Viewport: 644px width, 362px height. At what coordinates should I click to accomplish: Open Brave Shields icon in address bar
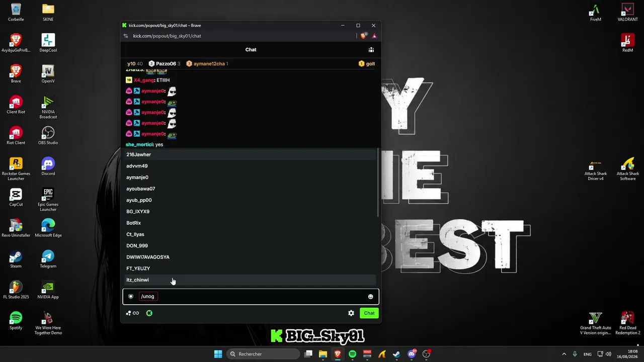click(364, 36)
